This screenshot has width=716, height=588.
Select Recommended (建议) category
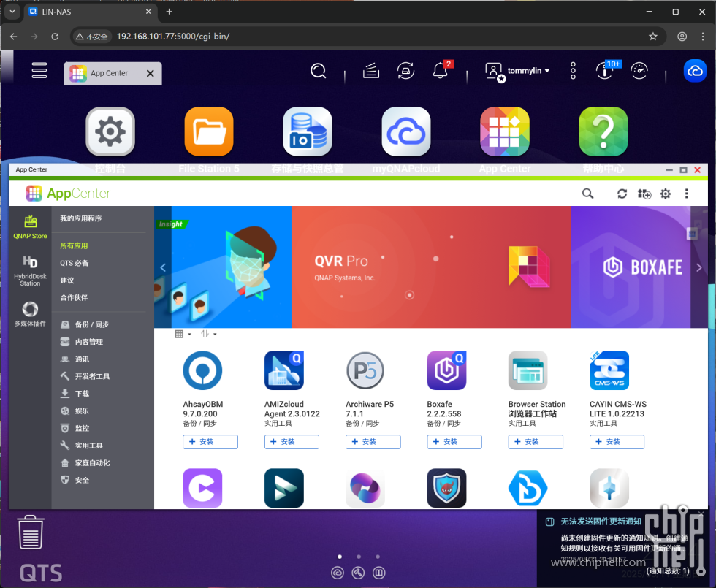(67, 280)
